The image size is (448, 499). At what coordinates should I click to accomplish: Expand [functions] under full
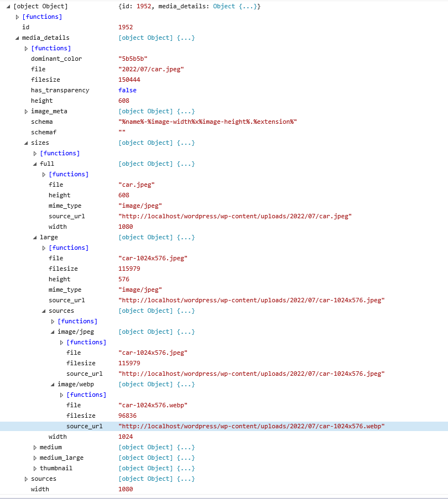coord(44,175)
